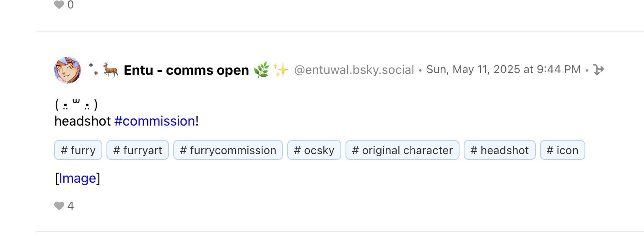
Task: Open the [Image] attachment link
Action: pyautogui.click(x=78, y=178)
